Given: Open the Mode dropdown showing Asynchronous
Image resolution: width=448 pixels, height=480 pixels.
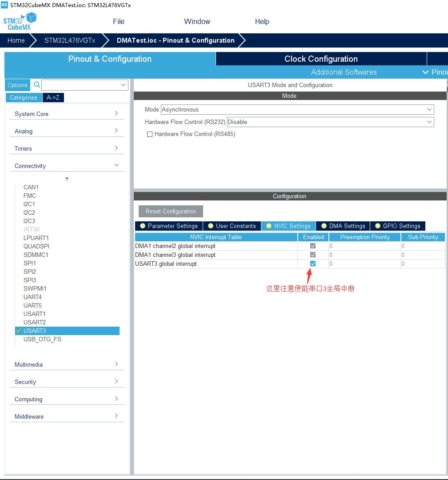Looking at the screenshot, I should (x=429, y=109).
